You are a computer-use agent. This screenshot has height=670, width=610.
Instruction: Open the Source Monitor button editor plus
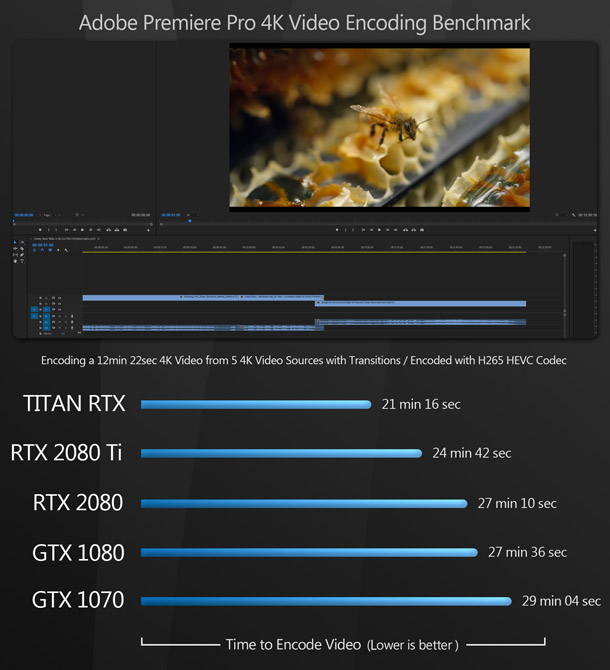pyautogui.click(x=147, y=229)
